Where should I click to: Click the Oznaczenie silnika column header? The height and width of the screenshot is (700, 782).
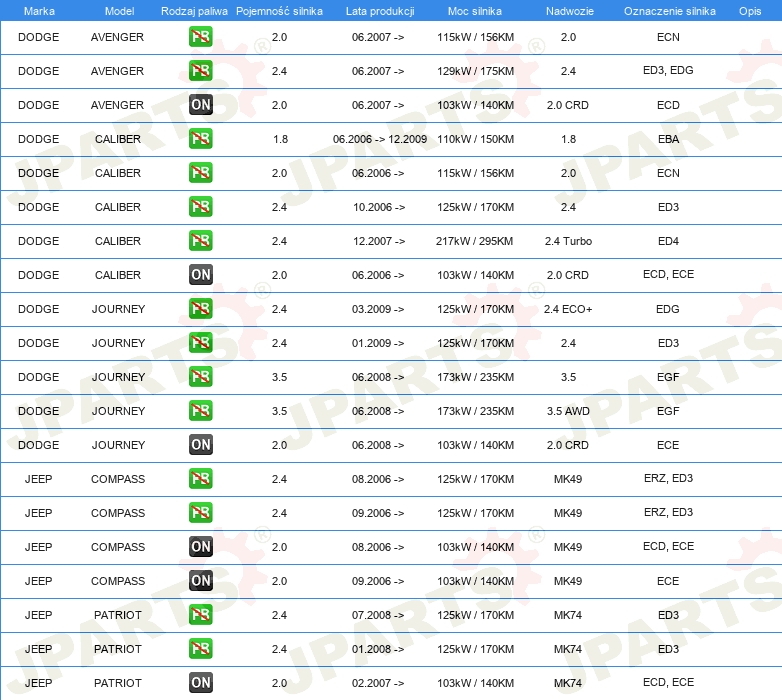669,11
